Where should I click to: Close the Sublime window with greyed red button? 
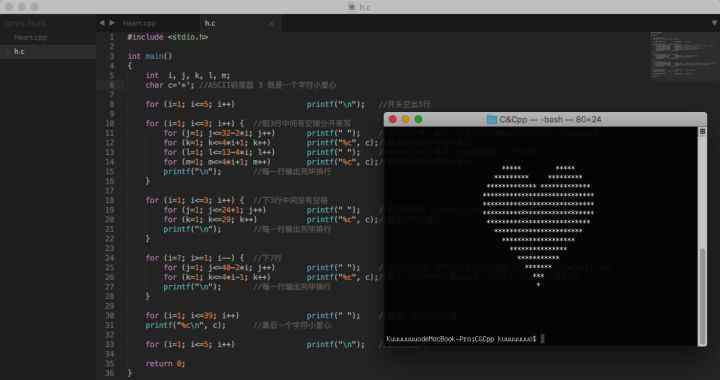click(x=9, y=6)
